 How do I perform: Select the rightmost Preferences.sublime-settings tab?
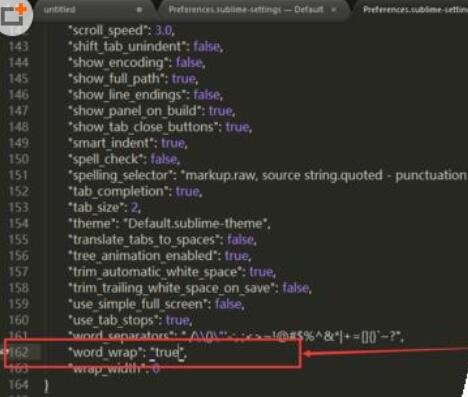click(415, 10)
